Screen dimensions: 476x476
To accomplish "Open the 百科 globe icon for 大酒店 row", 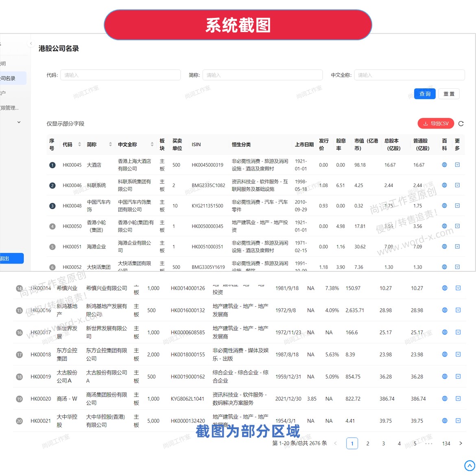I will tap(444, 165).
